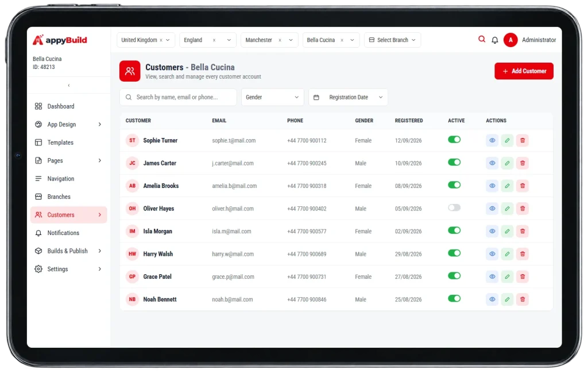Open Pages in sidebar

(x=69, y=160)
